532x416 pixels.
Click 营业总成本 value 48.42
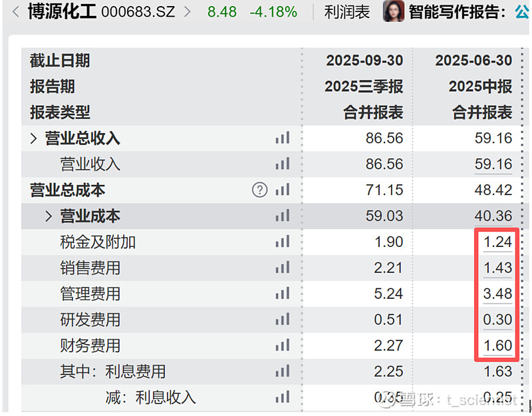click(493, 190)
